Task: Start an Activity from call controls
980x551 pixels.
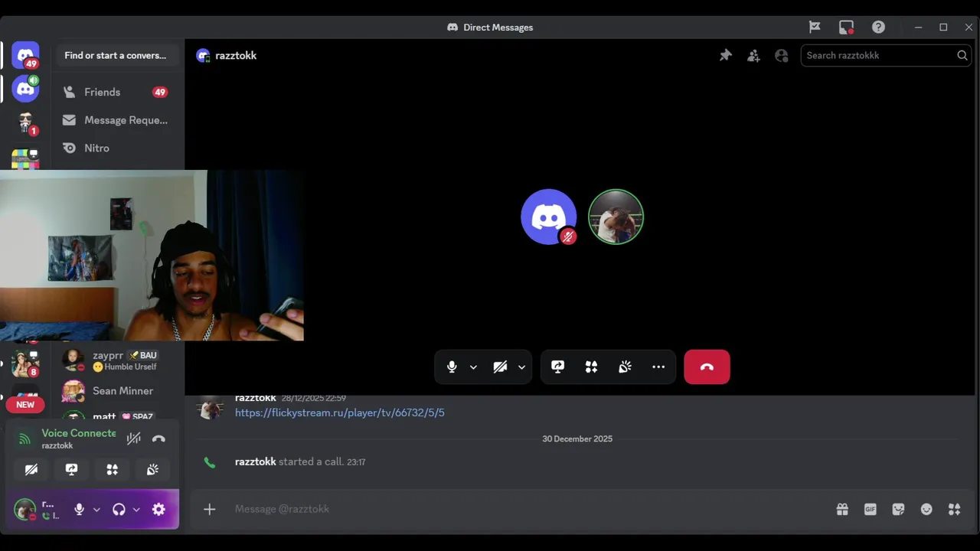Action: [x=591, y=367]
